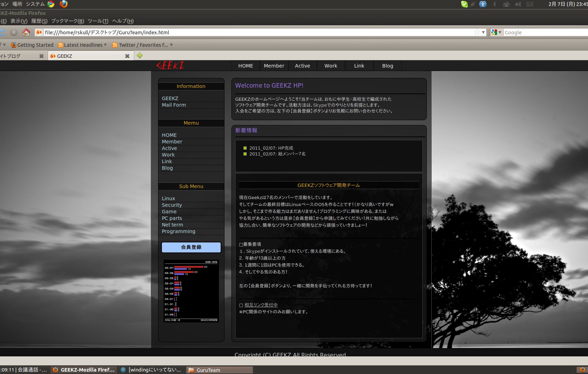The width and height of the screenshot is (588, 374).
Task: Open the Game sub menu link
Action: click(169, 212)
